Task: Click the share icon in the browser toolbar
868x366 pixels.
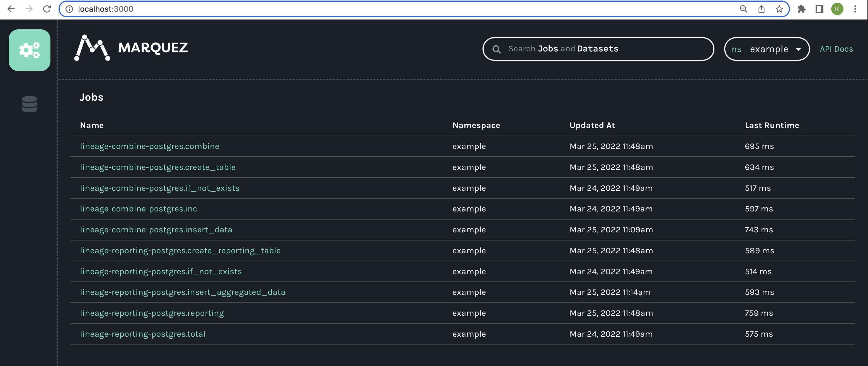Action: tap(761, 9)
